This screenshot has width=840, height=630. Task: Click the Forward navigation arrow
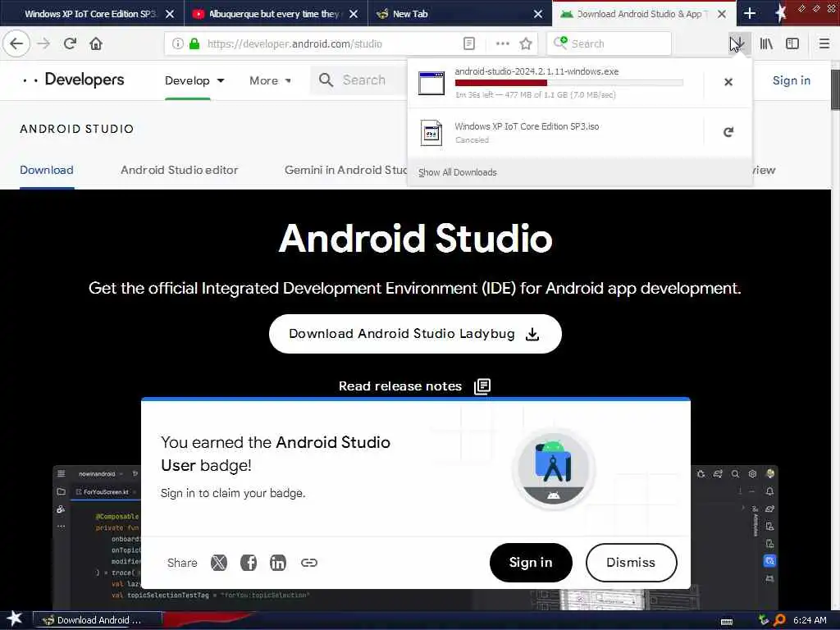(x=44, y=43)
